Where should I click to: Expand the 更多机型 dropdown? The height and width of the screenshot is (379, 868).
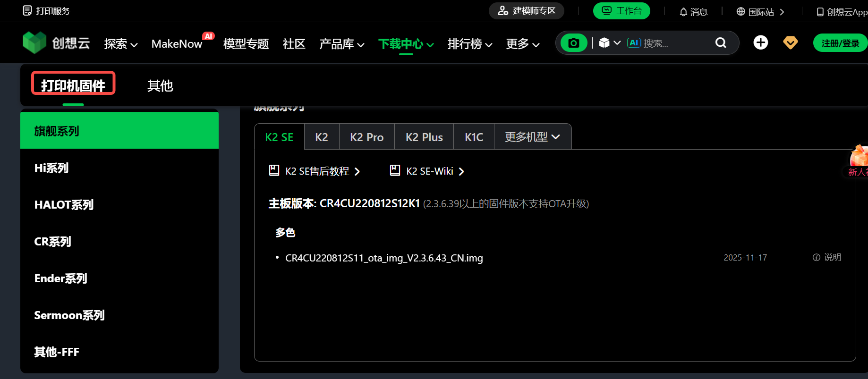pos(532,137)
